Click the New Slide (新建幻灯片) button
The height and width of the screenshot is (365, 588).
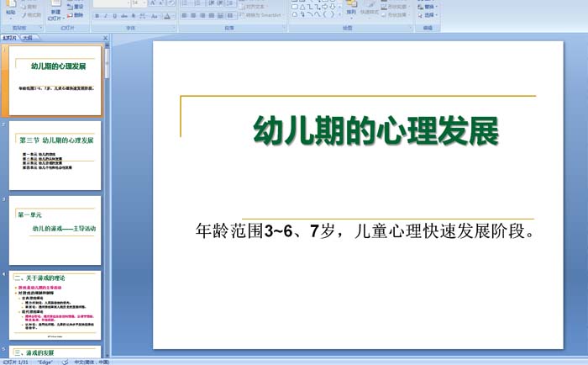(55, 11)
